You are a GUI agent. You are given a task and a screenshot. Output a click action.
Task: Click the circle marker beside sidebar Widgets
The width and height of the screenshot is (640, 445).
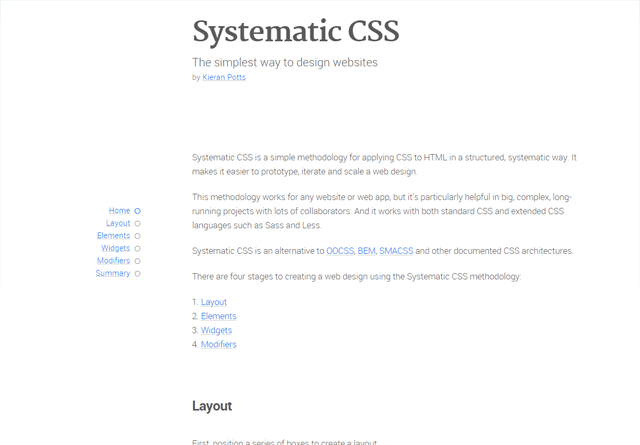[x=138, y=248]
